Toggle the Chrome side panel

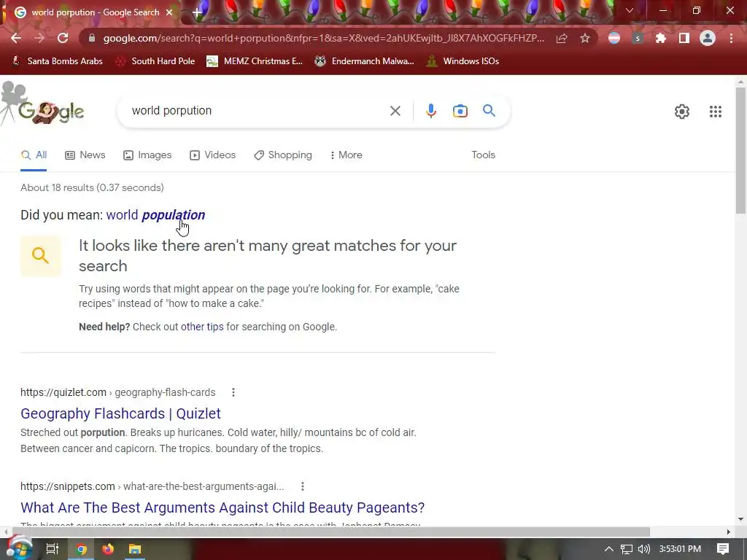[x=684, y=38]
